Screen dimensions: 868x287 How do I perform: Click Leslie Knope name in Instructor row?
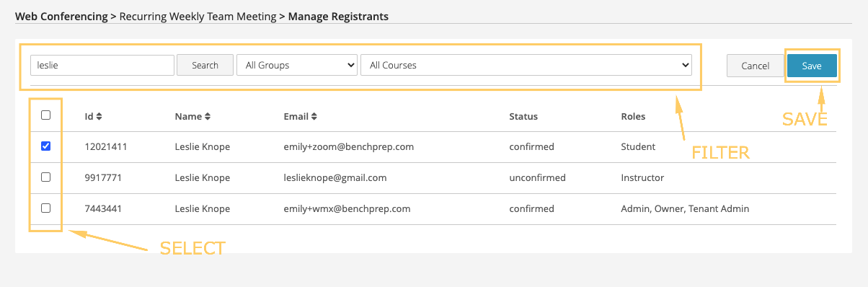point(203,177)
